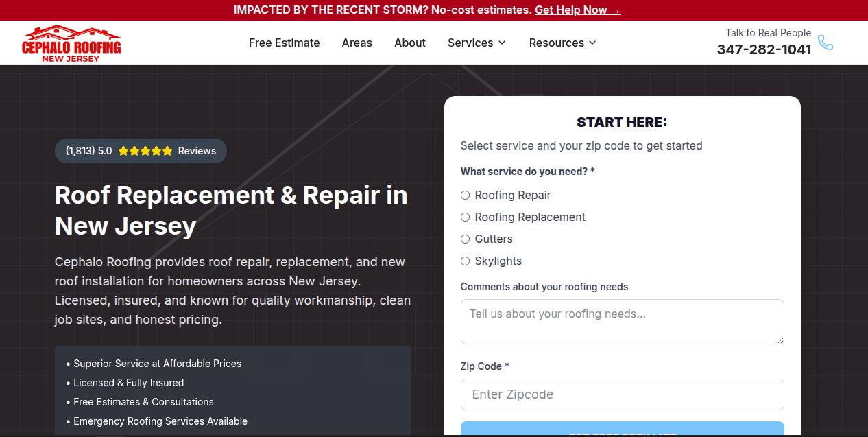Click 'Talk to Real People' text

768,33
